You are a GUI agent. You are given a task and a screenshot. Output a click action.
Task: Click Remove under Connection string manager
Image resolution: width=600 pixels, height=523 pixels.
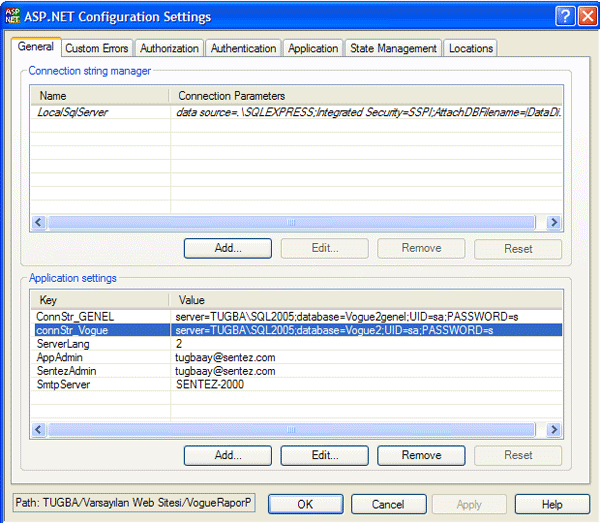coord(421,248)
